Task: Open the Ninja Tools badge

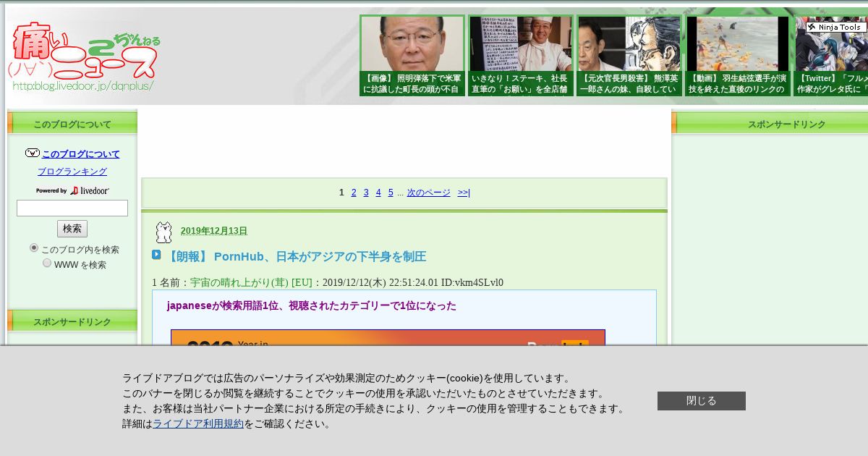Action: [x=836, y=27]
